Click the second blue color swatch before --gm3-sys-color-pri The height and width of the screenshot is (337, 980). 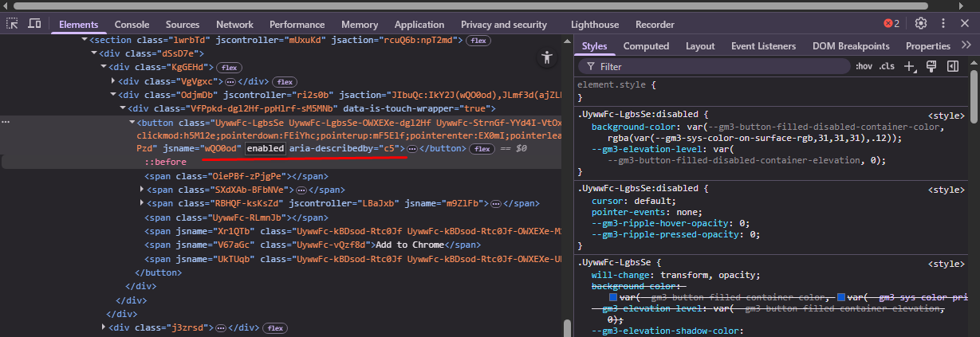[x=842, y=298]
